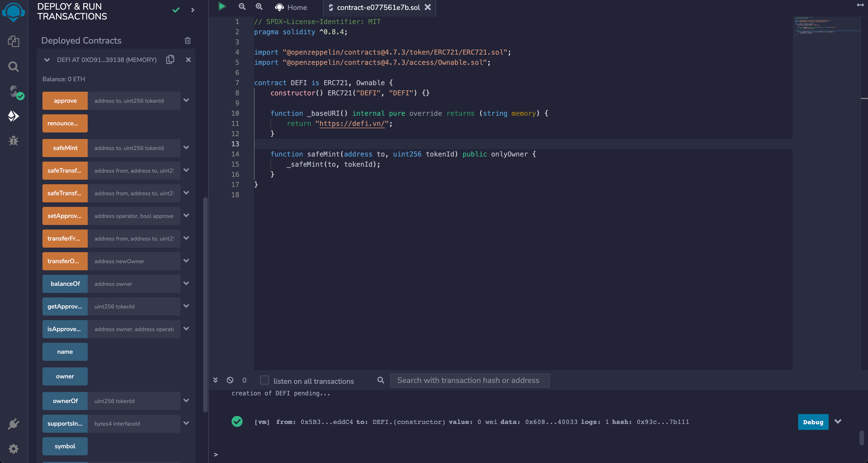
Task: Click the renounce... function button
Action: tap(65, 123)
